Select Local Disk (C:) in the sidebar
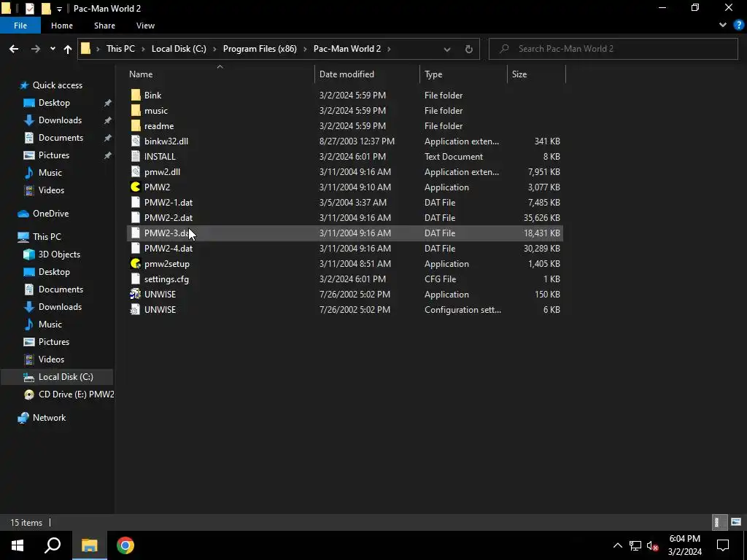 coord(66,377)
